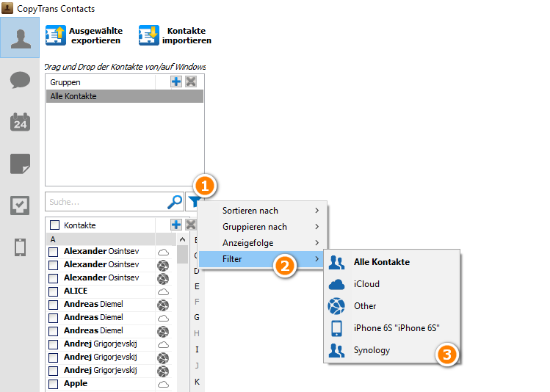
Task: Jump to letter D in alphabet index
Action: tap(196, 271)
